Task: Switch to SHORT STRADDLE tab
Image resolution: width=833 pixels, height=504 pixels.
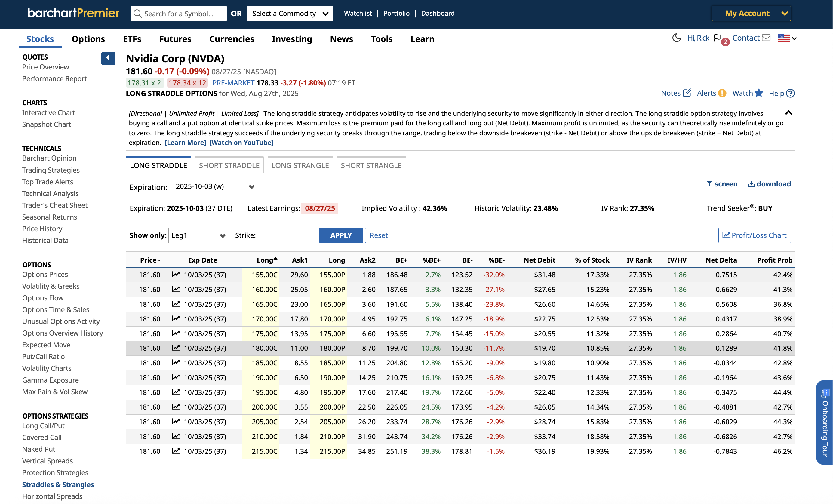Action: tap(229, 165)
